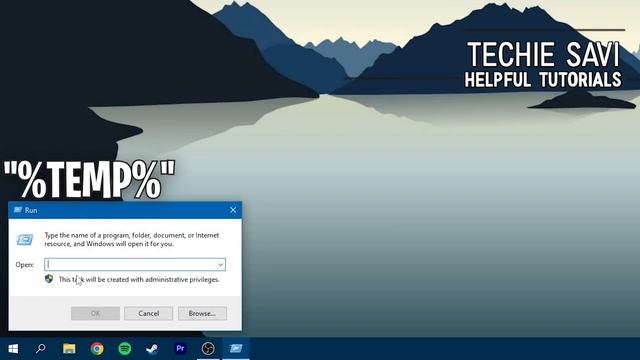Click the Run program icon beside description

click(25, 240)
